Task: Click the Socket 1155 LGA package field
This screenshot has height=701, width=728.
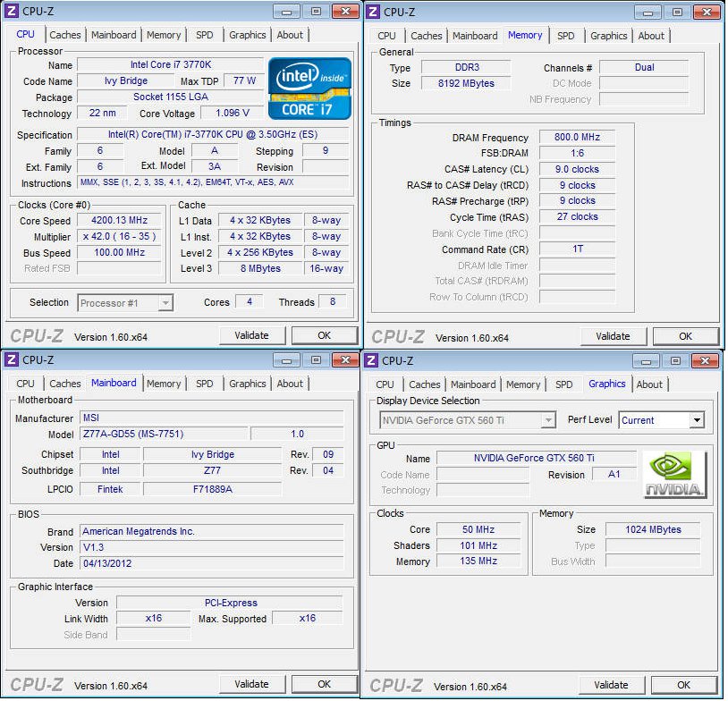Action: pos(171,97)
